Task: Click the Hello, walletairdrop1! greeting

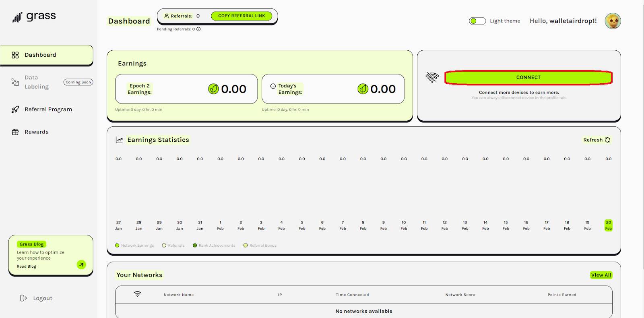Action: 563,21
